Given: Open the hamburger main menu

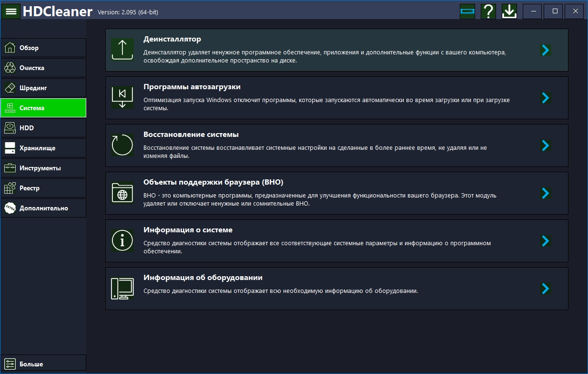Looking at the screenshot, I should tap(11, 11).
